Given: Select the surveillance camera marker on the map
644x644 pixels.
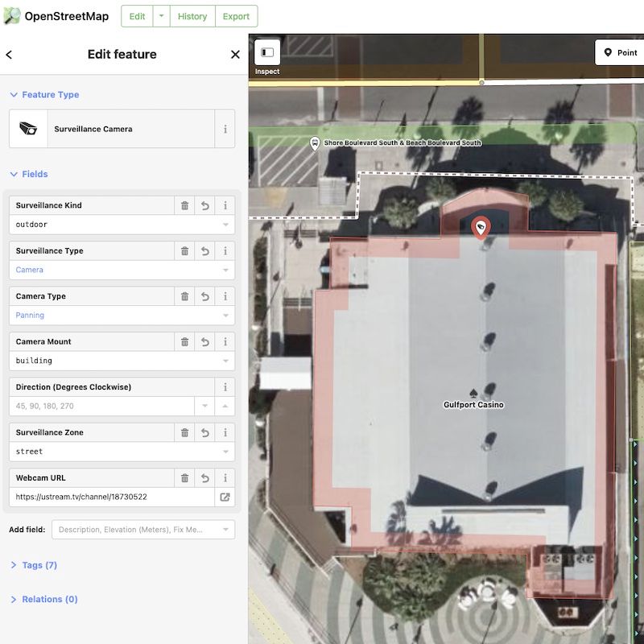Looking at the screenshot, I should pyautogui.click(x=481, y=227).
